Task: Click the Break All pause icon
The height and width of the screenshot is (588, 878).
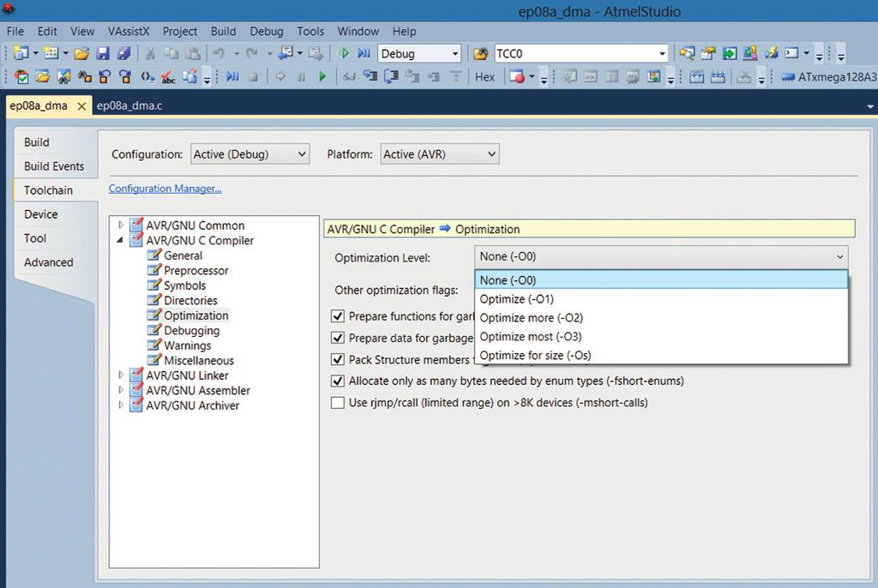Action: (x=301, y=77)
